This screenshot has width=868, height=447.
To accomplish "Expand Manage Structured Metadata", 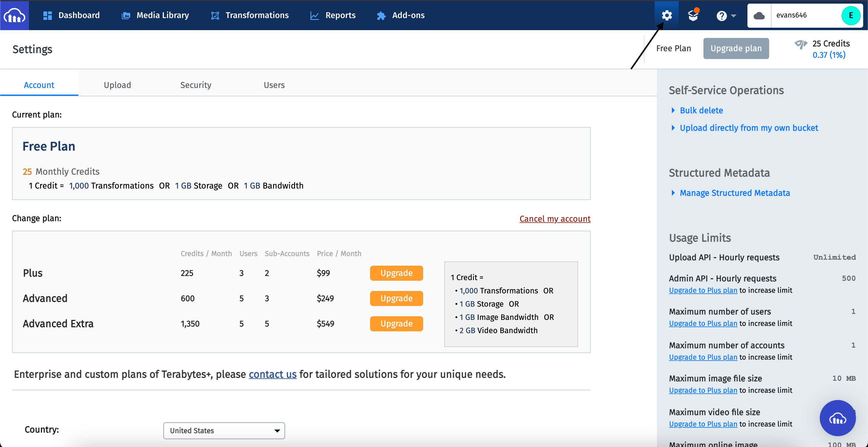I will tap(734, 193).
